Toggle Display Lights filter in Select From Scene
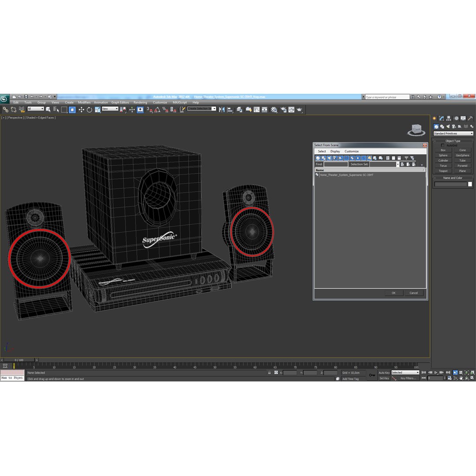The width and height of the screenshot is (476, 476). pos(329,158)
